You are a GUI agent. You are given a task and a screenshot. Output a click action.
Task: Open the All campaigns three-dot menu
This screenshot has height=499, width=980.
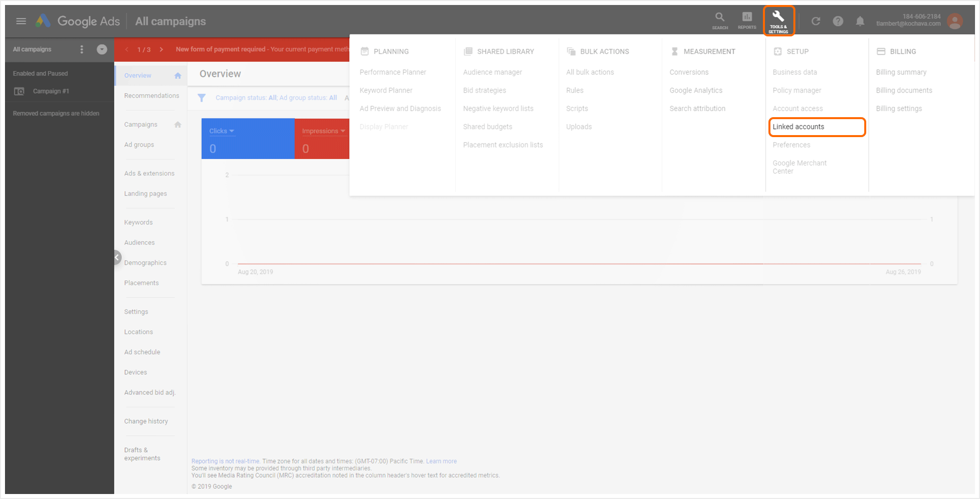(x=82, y=49)
